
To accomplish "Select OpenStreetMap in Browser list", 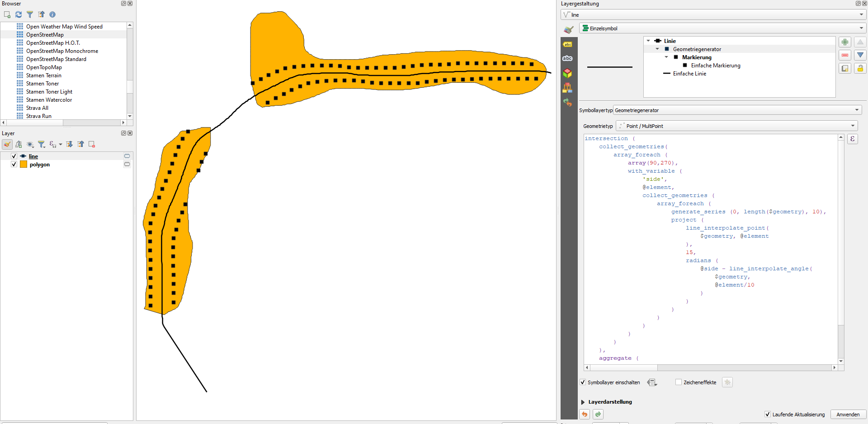I will 45,35.
